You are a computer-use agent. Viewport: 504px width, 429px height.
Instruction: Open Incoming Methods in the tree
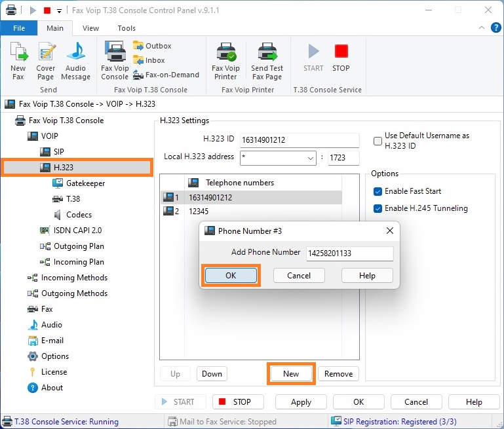(x=68, y=278)
